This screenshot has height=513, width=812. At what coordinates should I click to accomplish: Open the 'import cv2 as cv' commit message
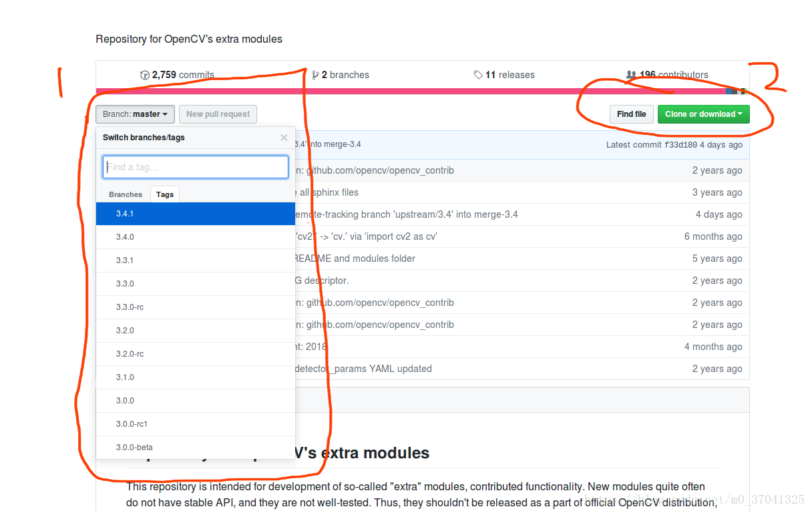pyautogui.click(x=367, y=236)
